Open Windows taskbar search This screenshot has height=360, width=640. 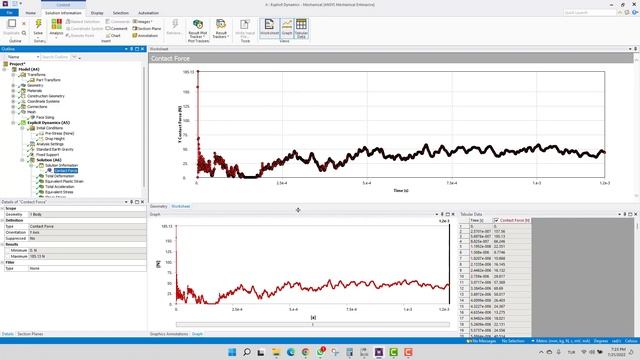247,352
